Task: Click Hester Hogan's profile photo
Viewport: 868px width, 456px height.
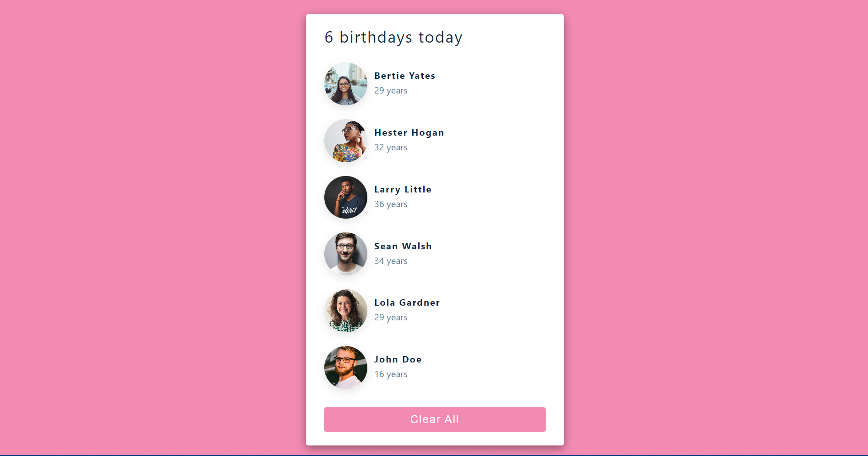Action: pyautogui.click(x=345, y=141)
